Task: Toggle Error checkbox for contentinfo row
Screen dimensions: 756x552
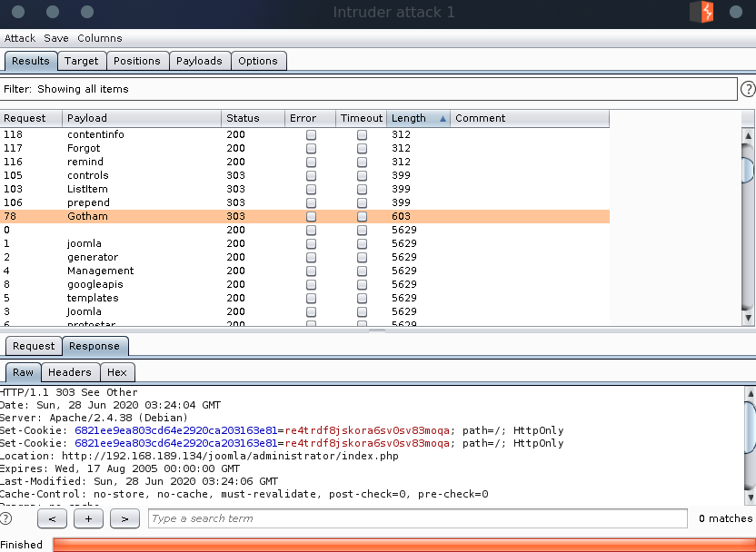Action: point(312,134)
